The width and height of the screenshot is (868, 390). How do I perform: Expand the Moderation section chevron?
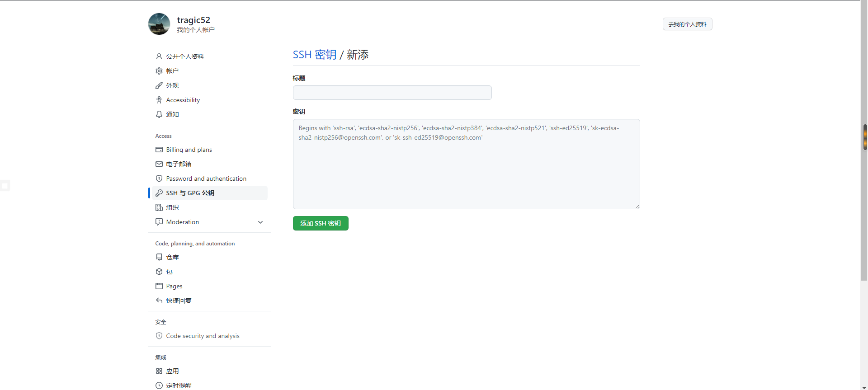click(x=260, y=222)
